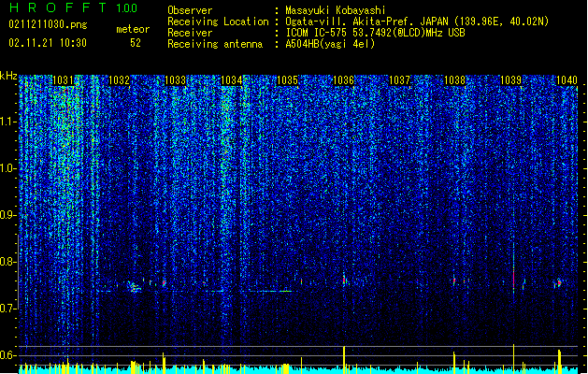Screen dimensions: 588x374
Task: Click the 0.7 kHz axis label
Action: (7, 309)
